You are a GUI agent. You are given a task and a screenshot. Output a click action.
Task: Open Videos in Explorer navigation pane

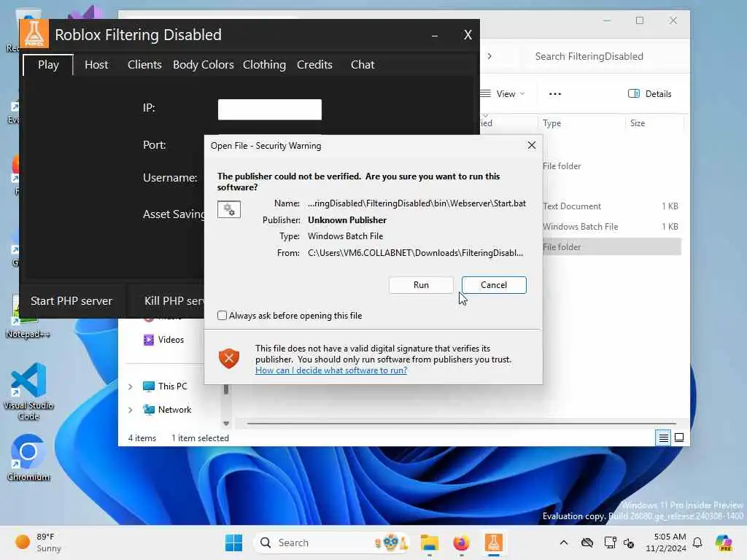[x=163, y=340]
